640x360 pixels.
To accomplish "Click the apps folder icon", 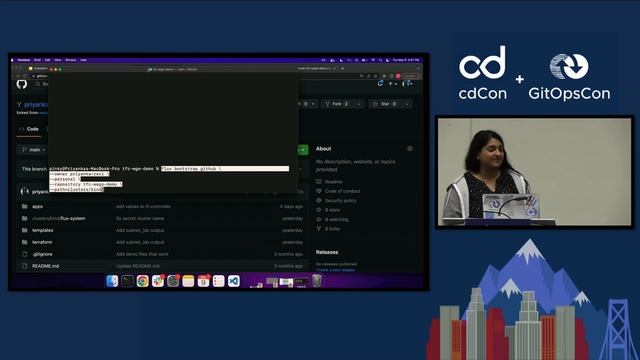I will click(24, 206).
